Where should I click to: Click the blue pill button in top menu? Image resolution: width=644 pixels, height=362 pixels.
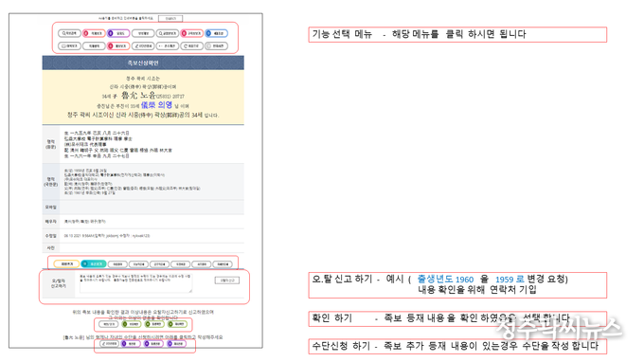pyautogui.click(x=216, y=33)
